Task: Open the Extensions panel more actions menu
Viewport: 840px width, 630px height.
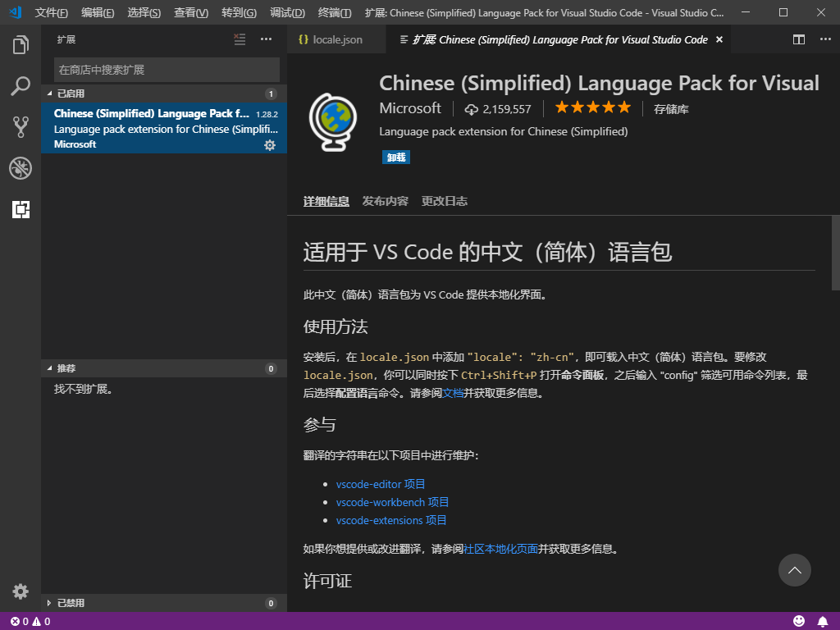Action: coord(266,39)
